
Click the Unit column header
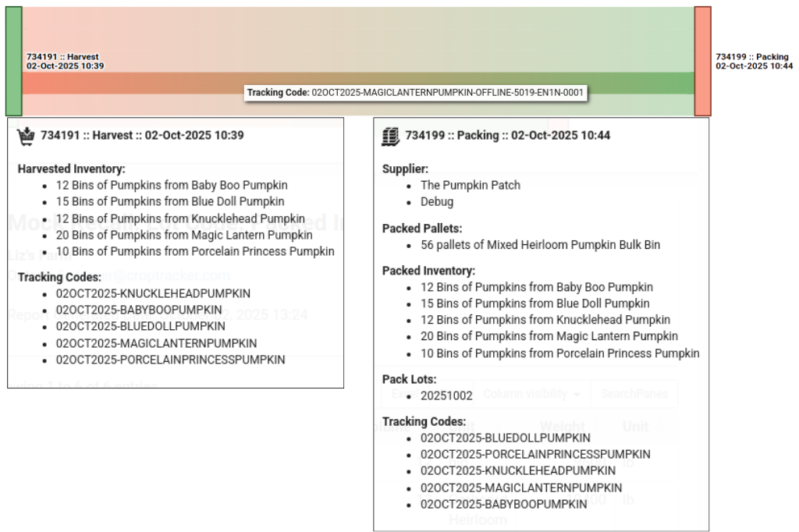coord(635,427)
